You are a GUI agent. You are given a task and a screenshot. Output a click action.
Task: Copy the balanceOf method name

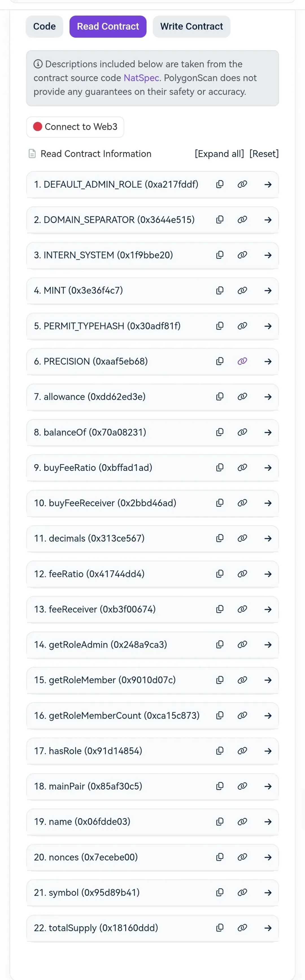pyautogui.click(x=219, y=432)
